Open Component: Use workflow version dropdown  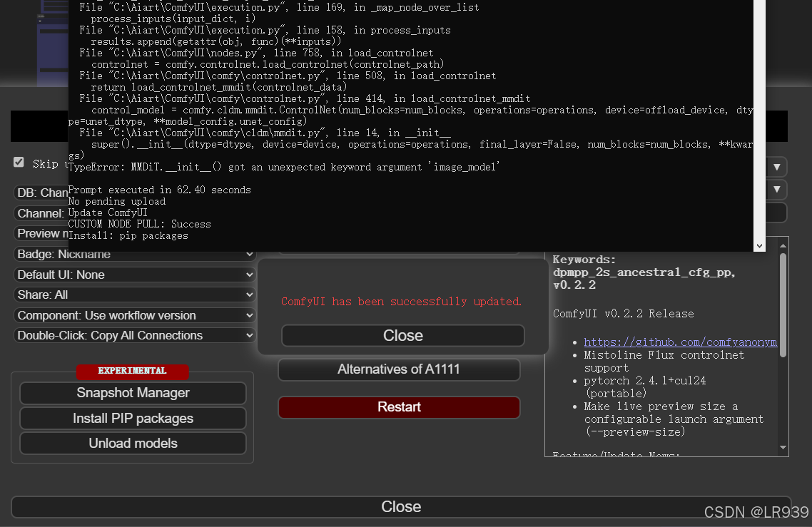point(135,315)
